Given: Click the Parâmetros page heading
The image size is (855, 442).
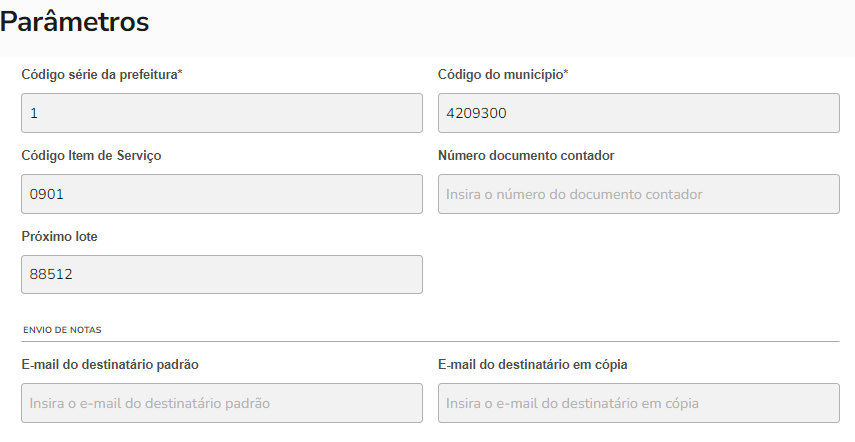Looking at the screenshot, I should [75, 21].
